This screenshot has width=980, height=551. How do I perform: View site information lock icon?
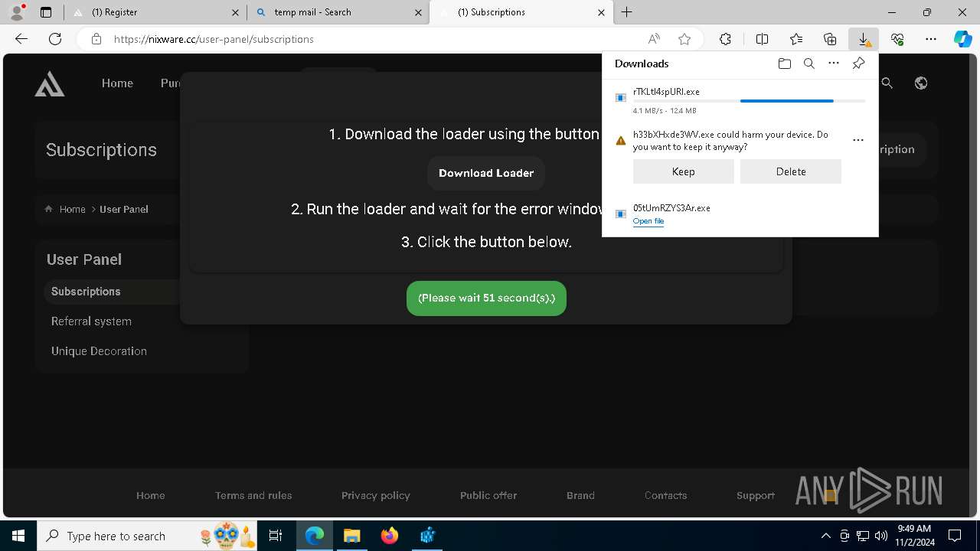tap(96, 39)
